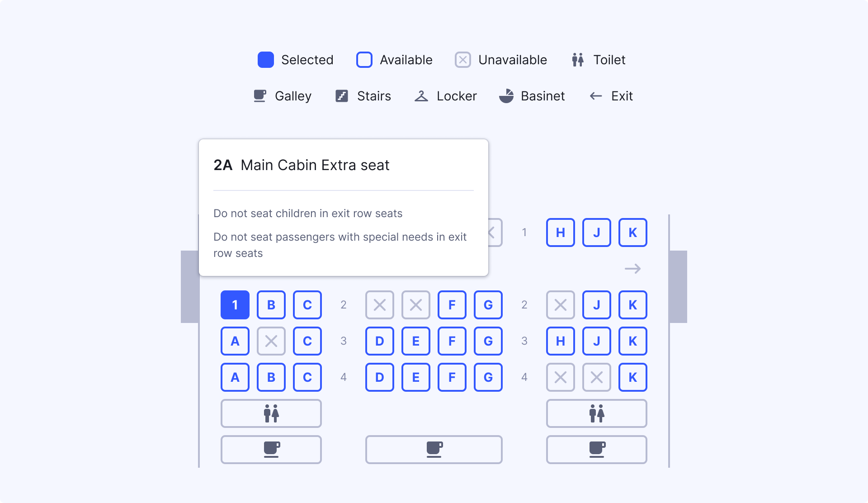Click the Selected legend entry

pos(265,59)
